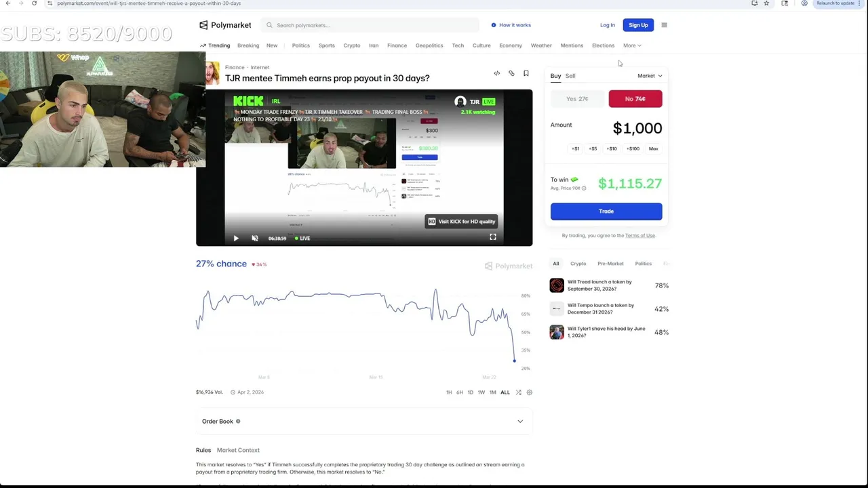868x488 pixels.
Task: Switch chart range to 6H
Action: [x=460, y=392]
